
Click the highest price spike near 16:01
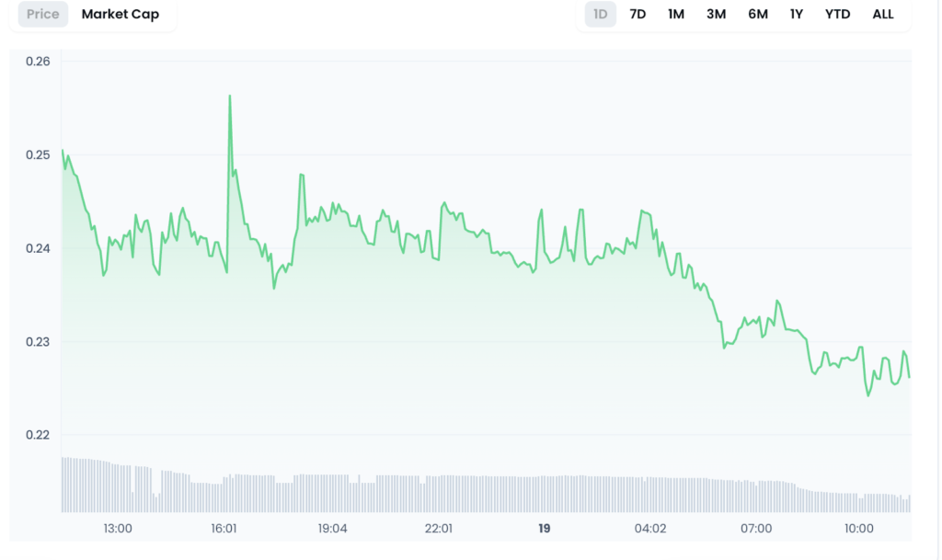[x=229, y=96]
